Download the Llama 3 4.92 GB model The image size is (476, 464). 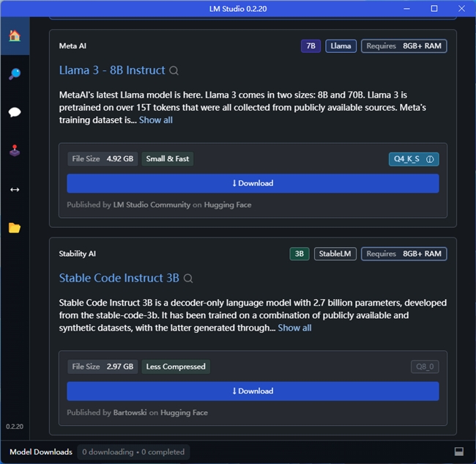[253, 183]
